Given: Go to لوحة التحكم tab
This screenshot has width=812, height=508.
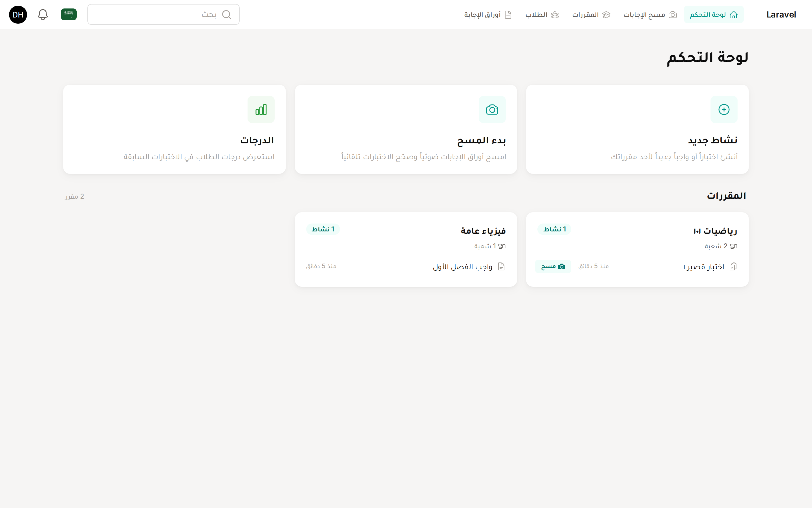Looking at the screenshot, I should click(714, 14).
